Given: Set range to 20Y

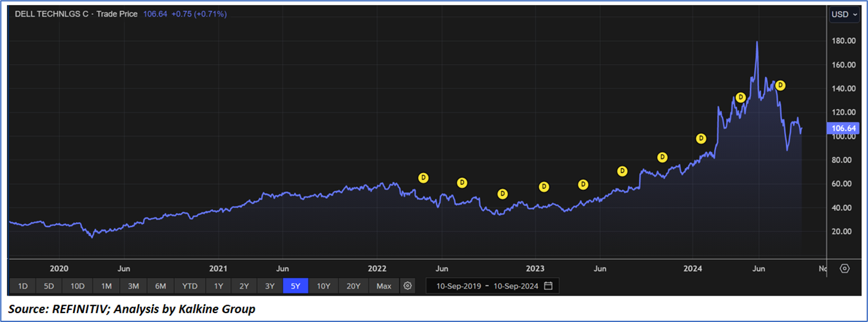Looking at the screenshot, I should [x=353, y=285].
